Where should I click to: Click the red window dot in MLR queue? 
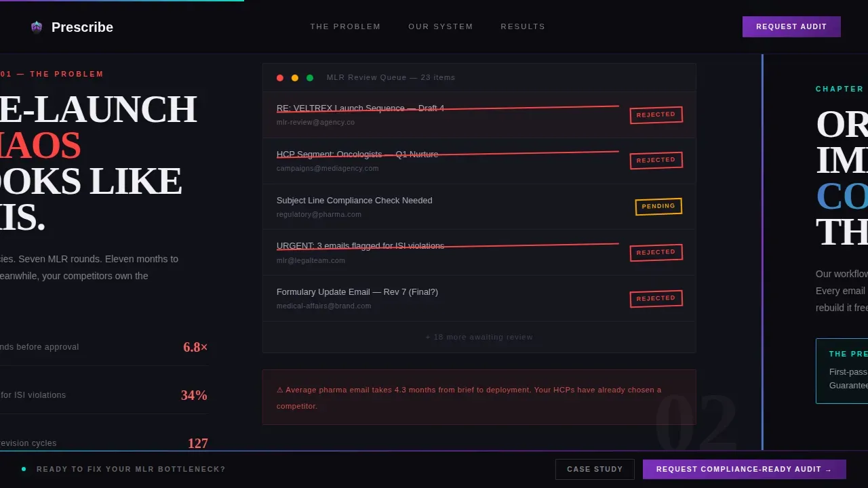280,78
